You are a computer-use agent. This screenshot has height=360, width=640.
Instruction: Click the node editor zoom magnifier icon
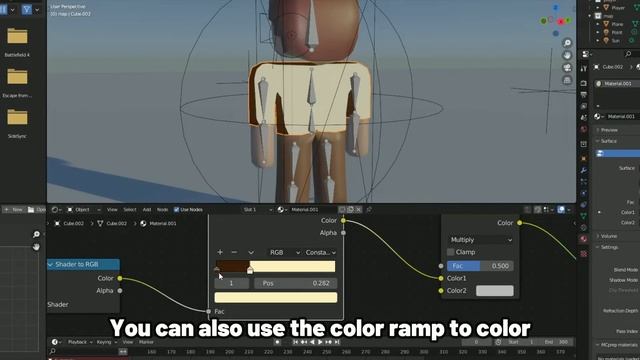36,234
